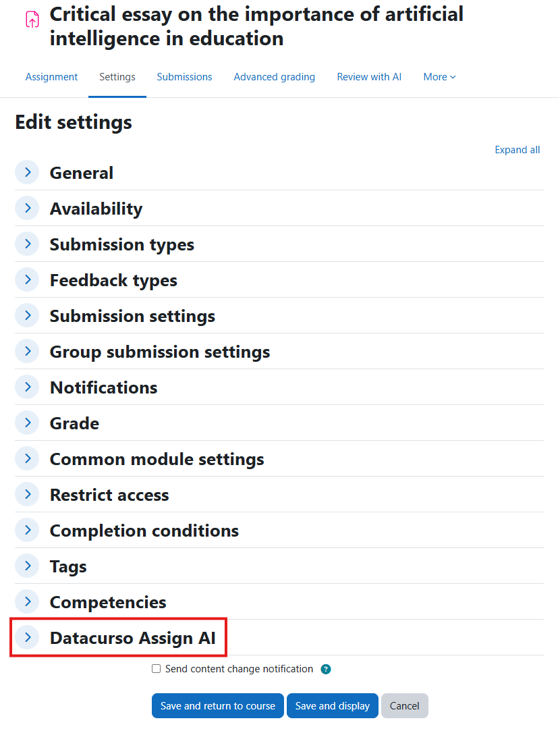Viewport: 560px width, 729px height.
Task: Switch to the Submissions tab
Action: [184, 76]
